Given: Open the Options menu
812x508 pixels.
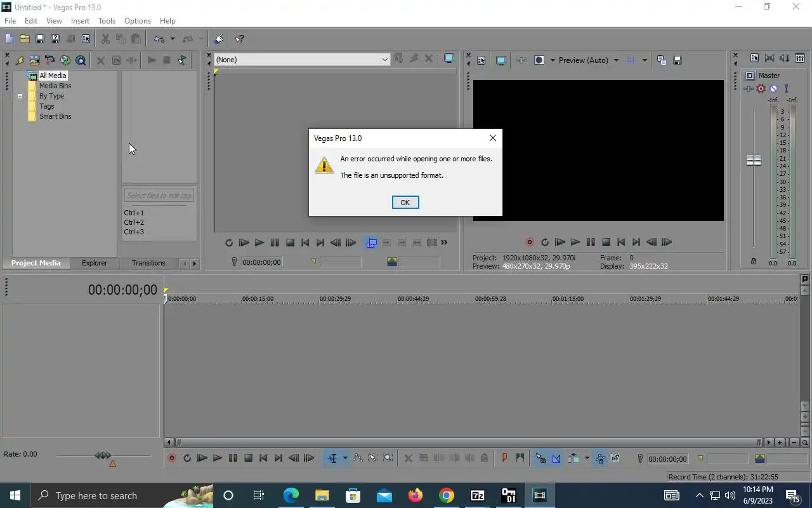Looking at the screenshot, I should (x=138, y=21).
